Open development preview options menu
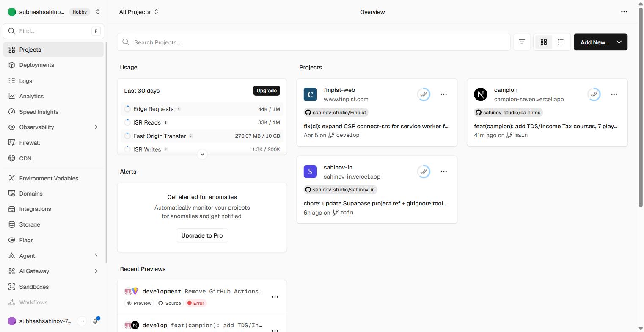644x332 pixels. pos(275,297)
